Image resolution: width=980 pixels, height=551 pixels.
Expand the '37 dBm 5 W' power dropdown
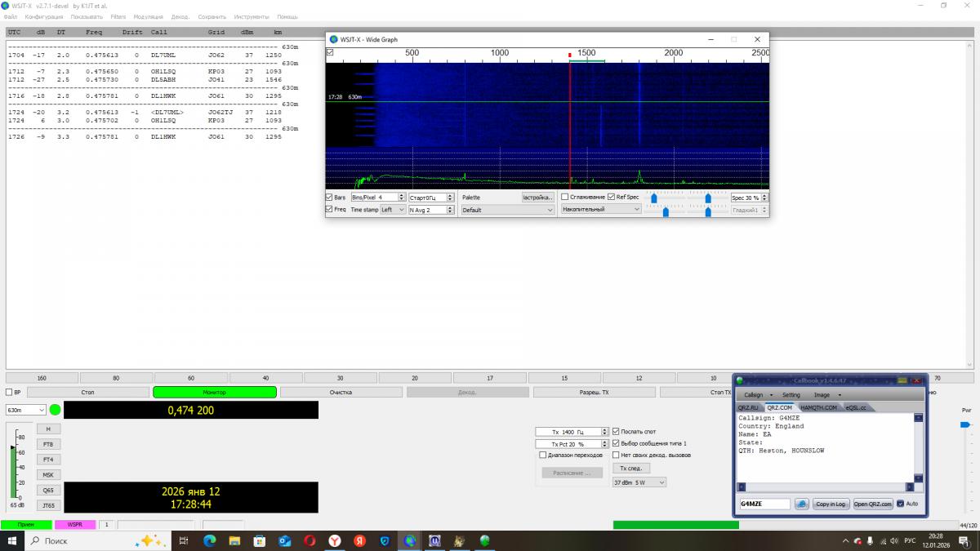639,482
